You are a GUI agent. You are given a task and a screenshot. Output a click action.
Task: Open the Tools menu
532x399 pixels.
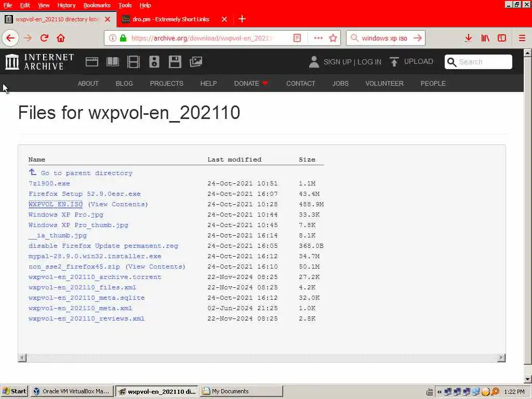[x=125, y=5]
